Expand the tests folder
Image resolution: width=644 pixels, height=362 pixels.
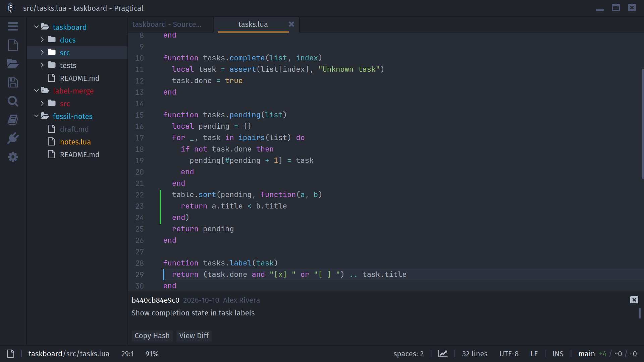click(x=42, y=65)
